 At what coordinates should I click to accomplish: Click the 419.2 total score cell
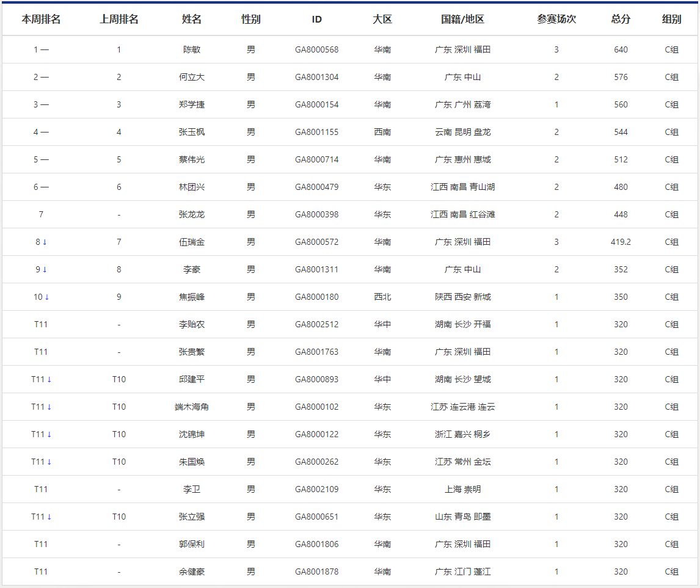tap(621, 242)
